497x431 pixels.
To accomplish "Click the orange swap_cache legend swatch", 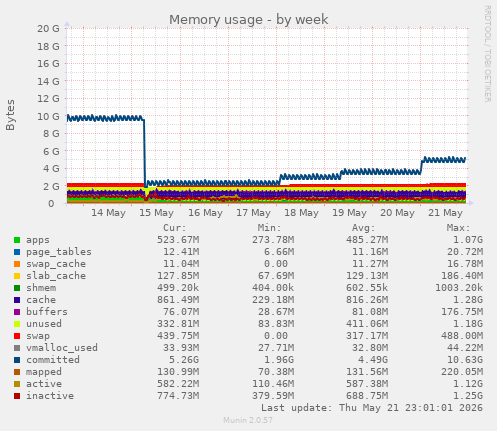I will tap(17, 264).
